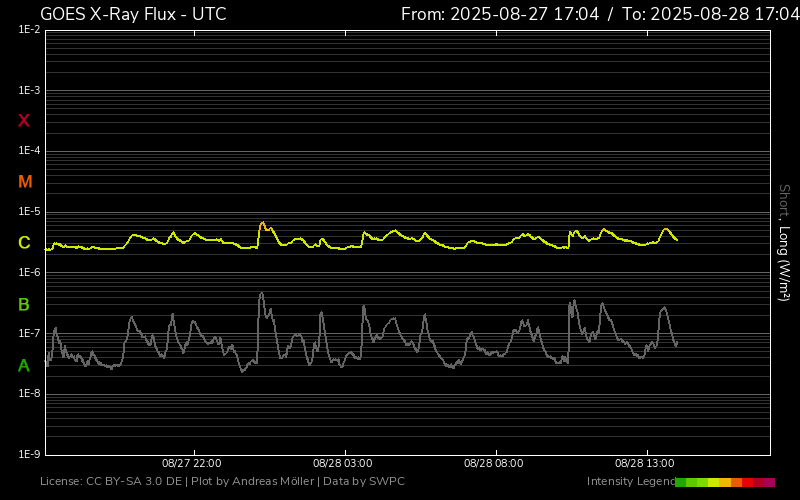The height and width of the screenshot is (500, 800).
Task: Select the 08/28 13:00 time axis label
Action: (645, 464)
